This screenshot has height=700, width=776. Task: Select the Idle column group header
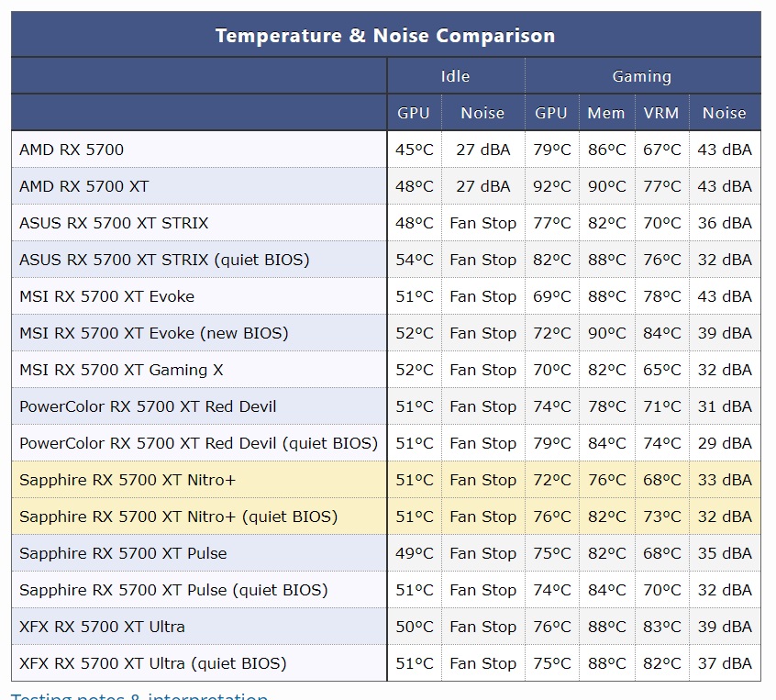point(455,76)
